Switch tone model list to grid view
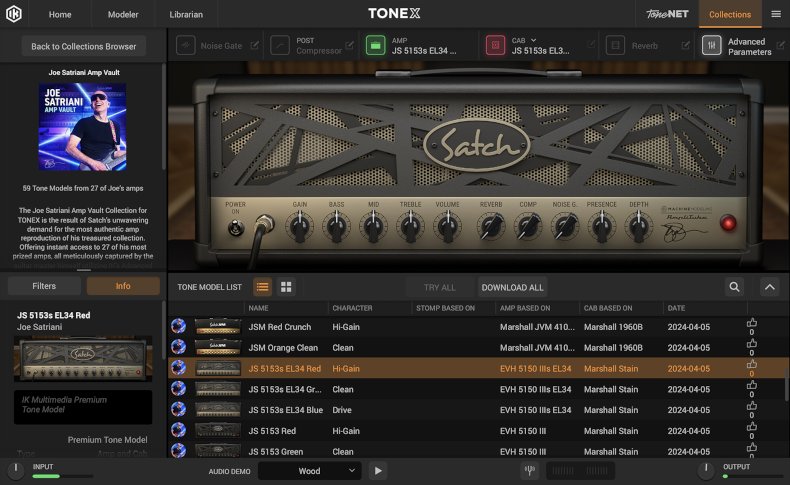Viewport: 790px width, 485px height. (287, 287)
